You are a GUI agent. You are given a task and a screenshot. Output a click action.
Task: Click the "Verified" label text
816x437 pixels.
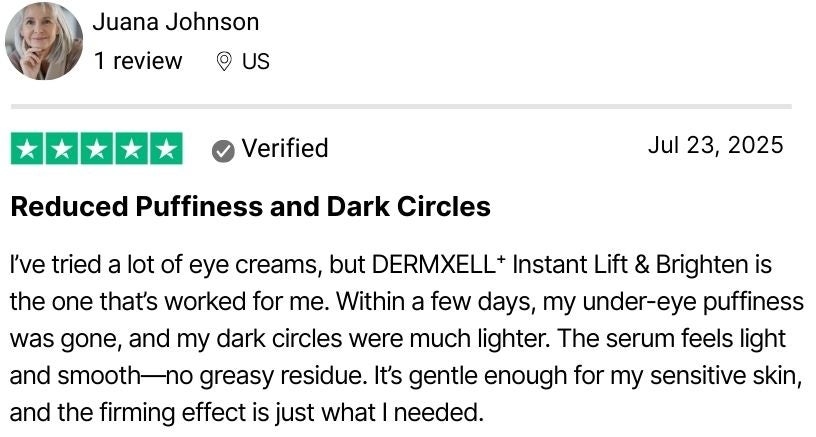285,149
